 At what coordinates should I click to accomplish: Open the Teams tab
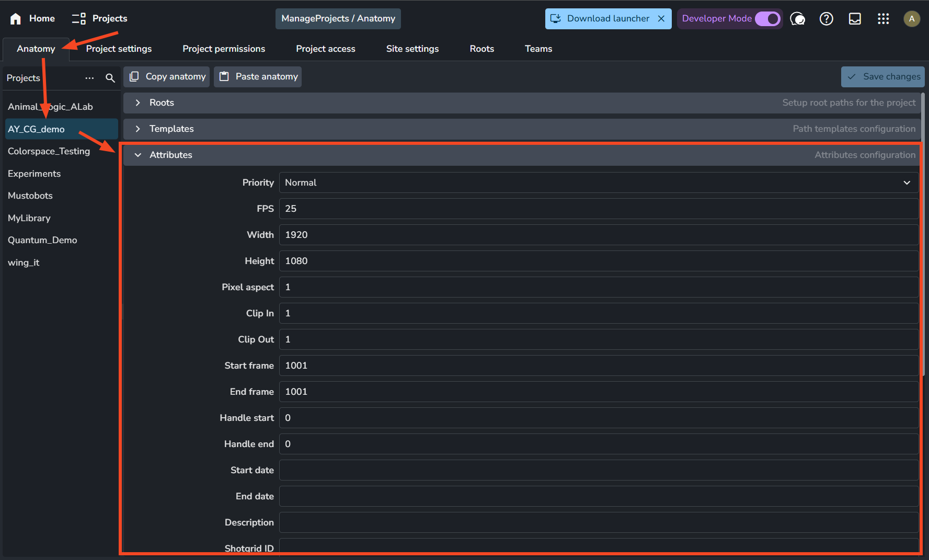(538, 49)
